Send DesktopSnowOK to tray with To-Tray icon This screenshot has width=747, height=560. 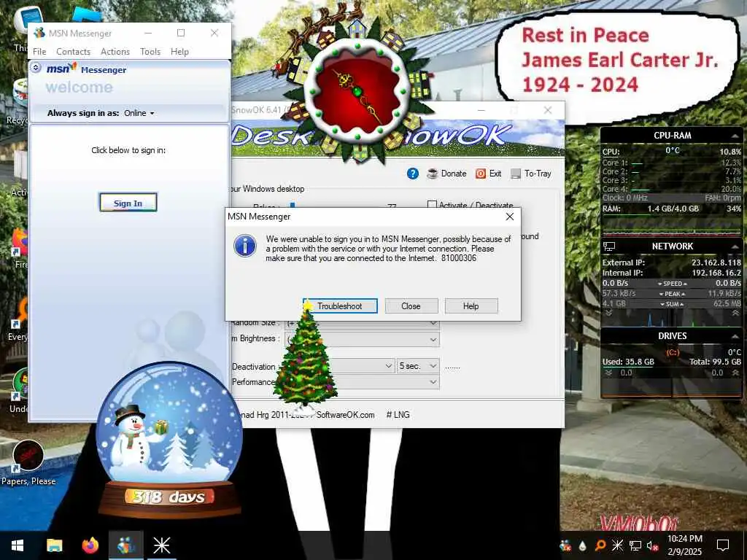click(516, 174)
